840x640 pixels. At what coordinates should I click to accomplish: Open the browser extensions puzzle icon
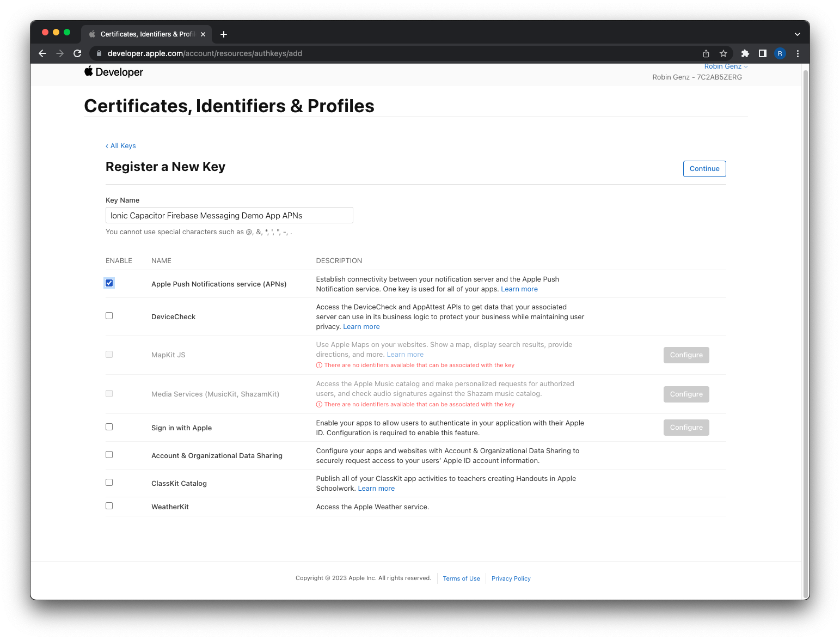point(745,53)
